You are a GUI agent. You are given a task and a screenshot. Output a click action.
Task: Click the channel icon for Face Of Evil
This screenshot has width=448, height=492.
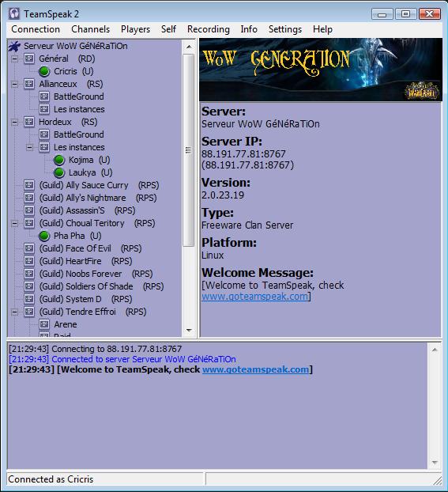(29, 248)
